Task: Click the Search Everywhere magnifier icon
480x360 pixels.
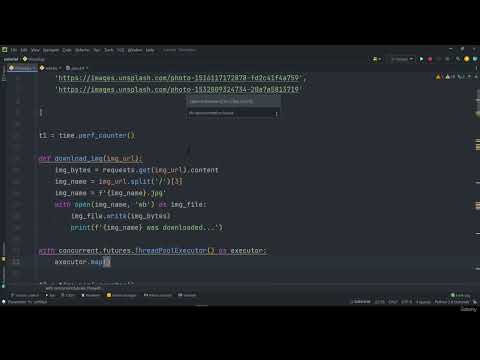Action: 458,59
